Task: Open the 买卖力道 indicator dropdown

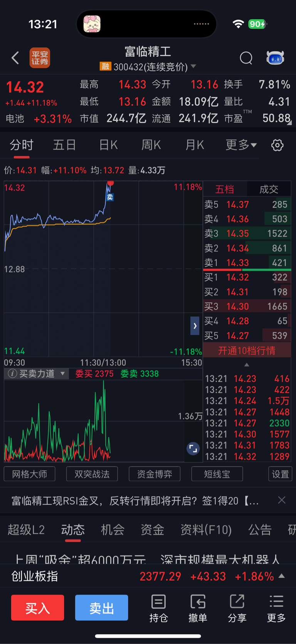Action: tap(62, 374)
